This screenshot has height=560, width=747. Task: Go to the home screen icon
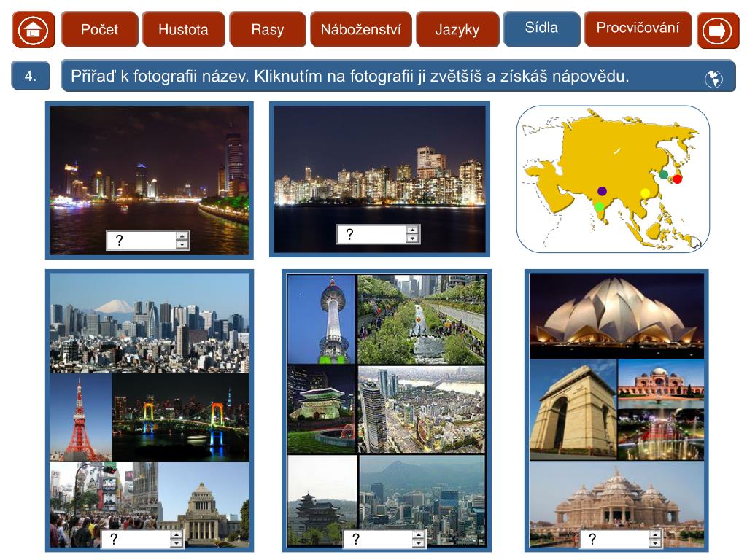pos(34,30)
